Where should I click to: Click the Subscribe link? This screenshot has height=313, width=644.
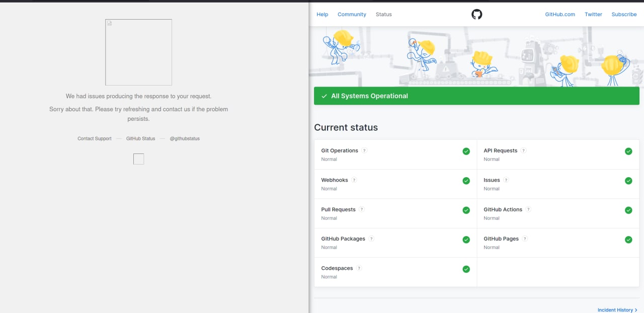624,15
